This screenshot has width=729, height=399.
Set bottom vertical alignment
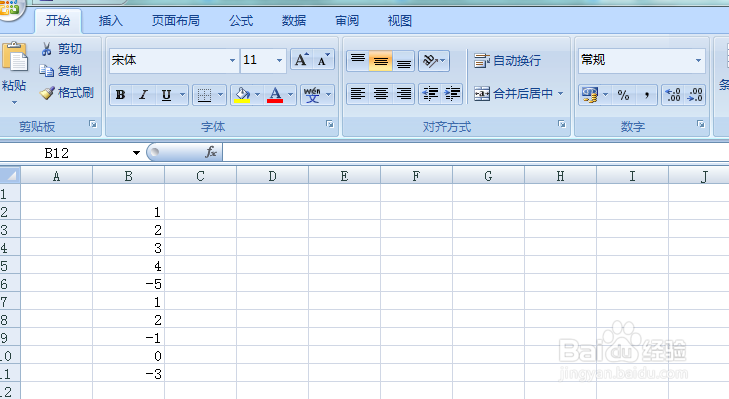[x=404, y=60]
